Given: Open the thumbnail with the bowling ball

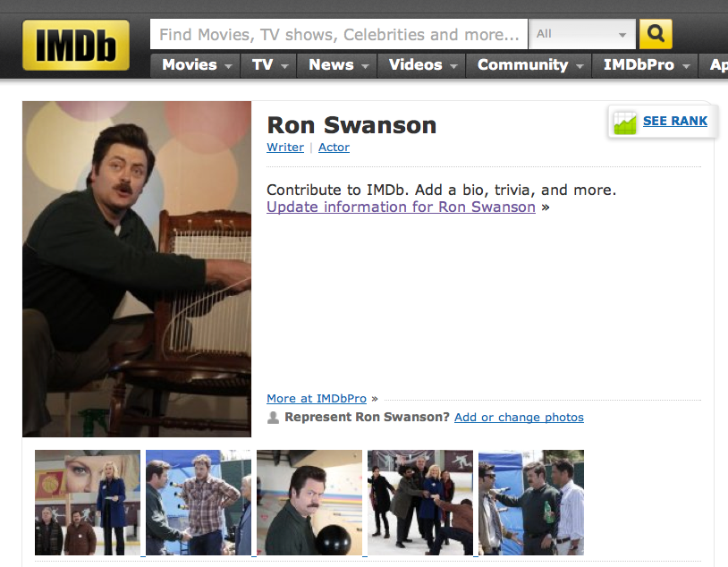Looking at the screenshot, I should tap(309, 503).
